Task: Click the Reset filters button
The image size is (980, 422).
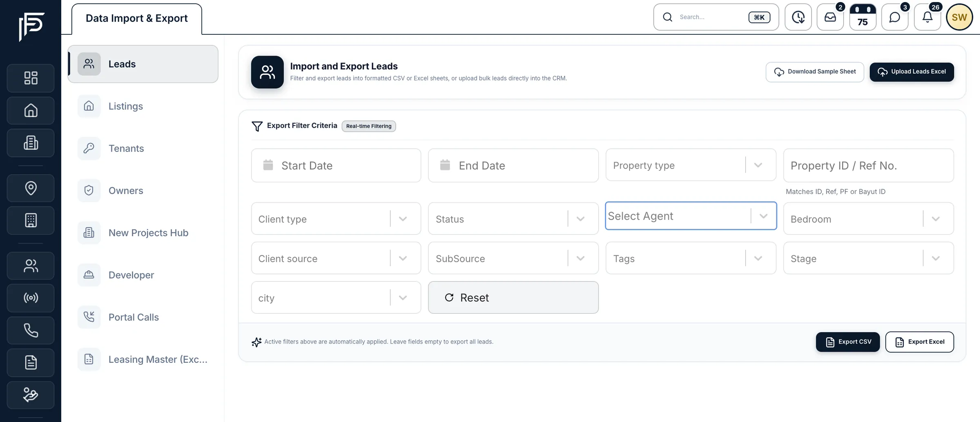Action: point(513,297)
